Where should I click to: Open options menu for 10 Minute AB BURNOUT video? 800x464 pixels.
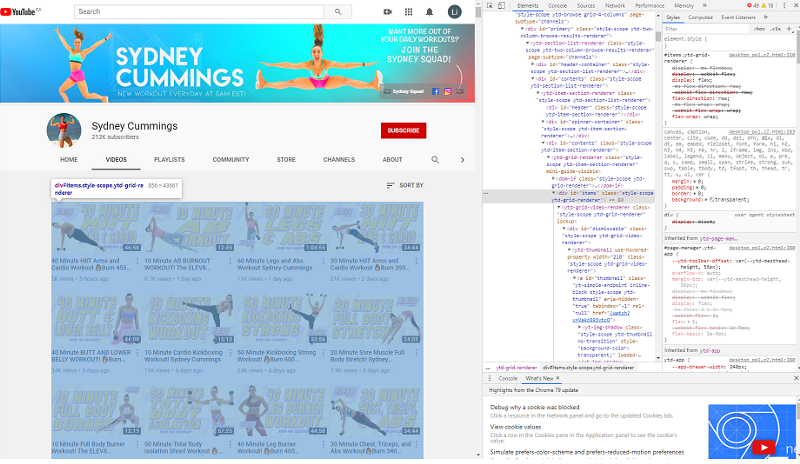pos(230,261)
